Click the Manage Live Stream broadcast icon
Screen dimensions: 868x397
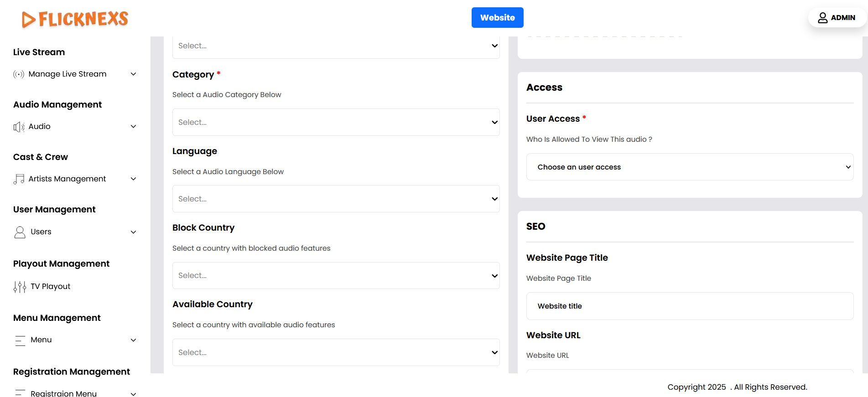(x=19, y=74)
